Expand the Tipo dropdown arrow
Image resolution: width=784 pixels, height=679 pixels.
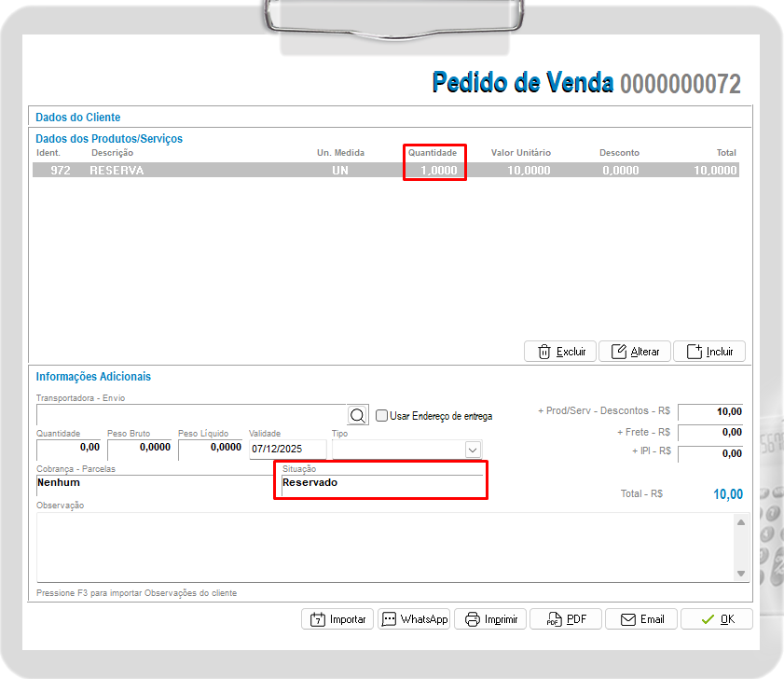472,450
